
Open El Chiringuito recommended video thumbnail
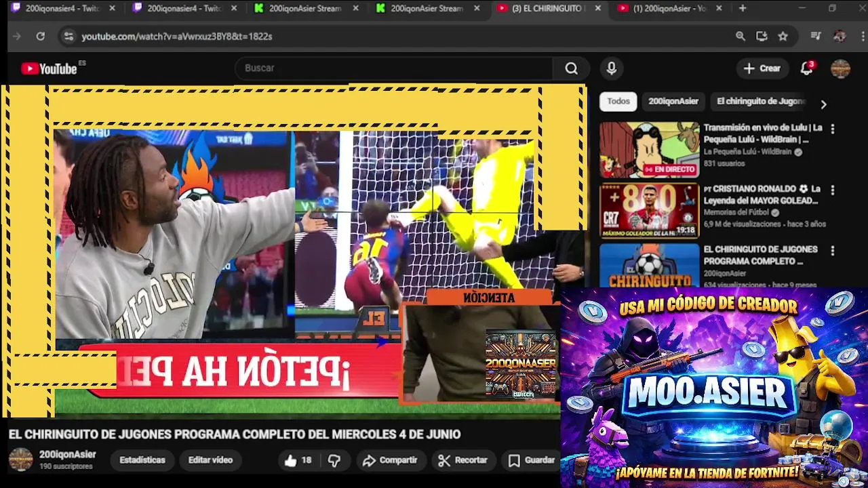(649, 266)
